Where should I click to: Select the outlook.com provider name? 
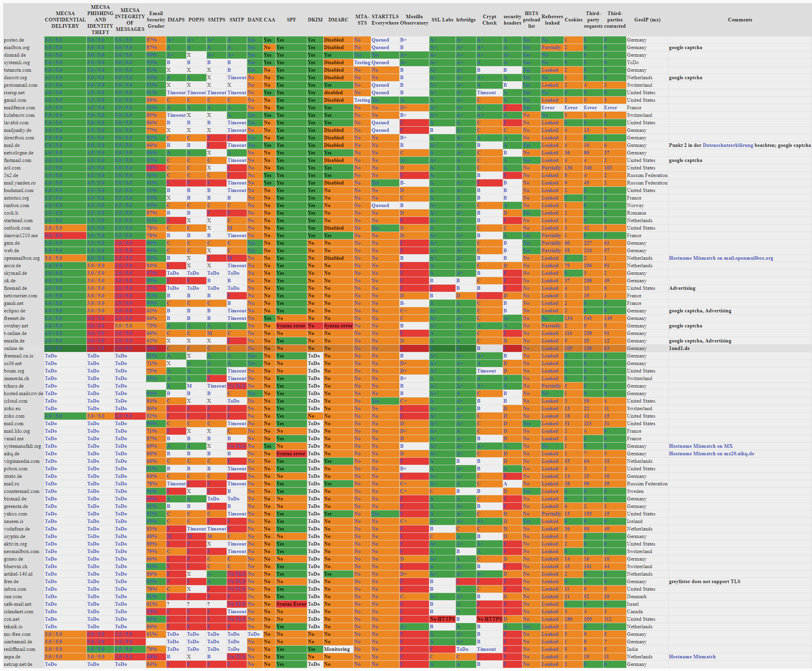[x=17, y=228]
